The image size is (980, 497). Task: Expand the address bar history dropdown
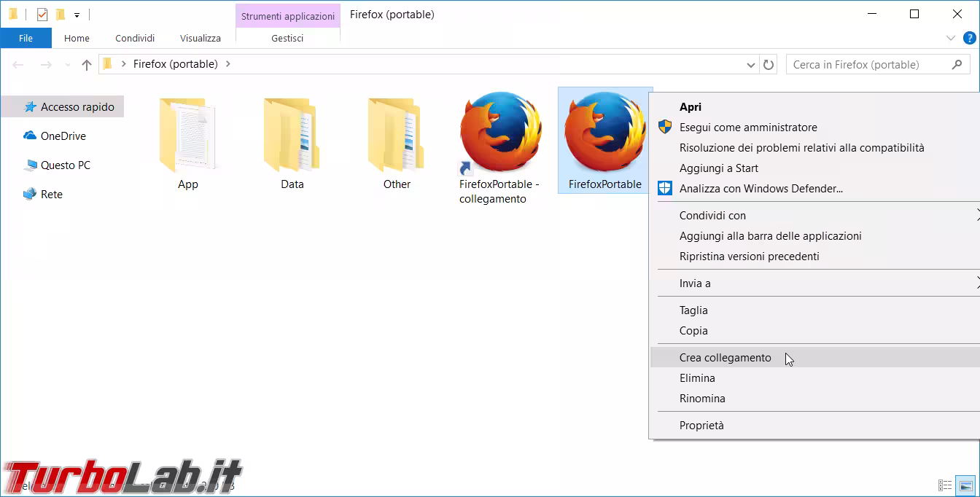(x=751, y=65)
